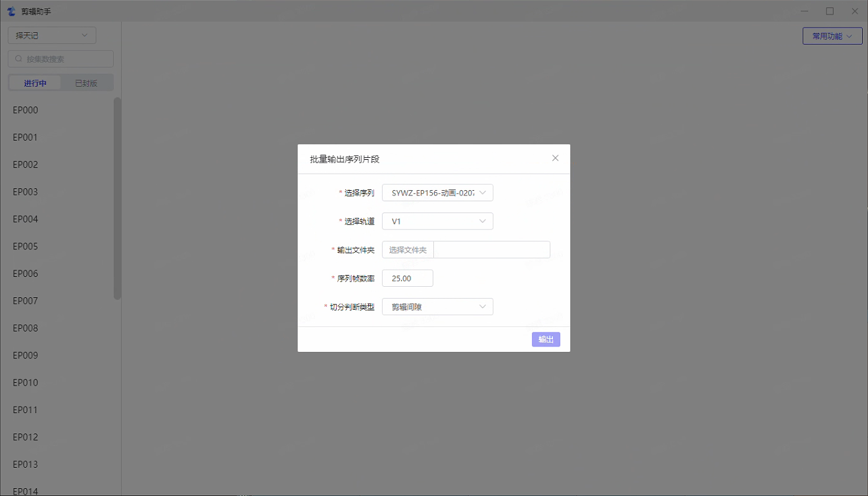Screen dimensions: 868x496
Task: Expand the 择天记 project selector
Action: click(52, 36)
